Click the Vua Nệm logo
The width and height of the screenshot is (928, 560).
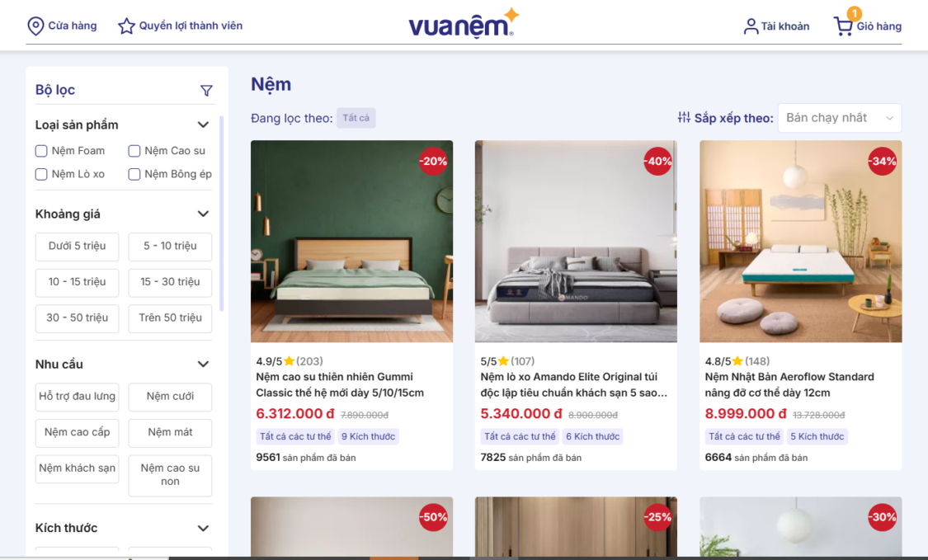click(x=464, y=24)
